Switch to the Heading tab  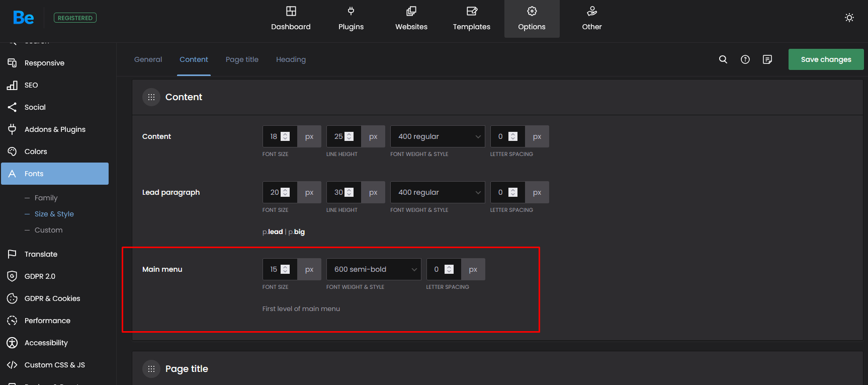click(291, 59)
